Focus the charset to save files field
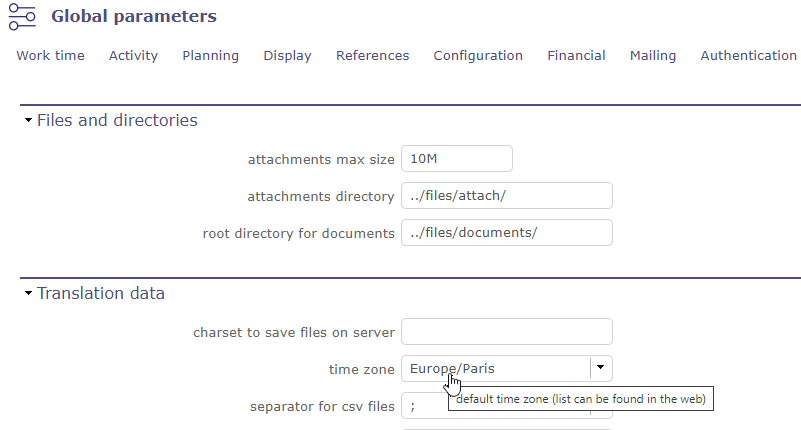This screenshot has width=801, height=430. point(506,332)
